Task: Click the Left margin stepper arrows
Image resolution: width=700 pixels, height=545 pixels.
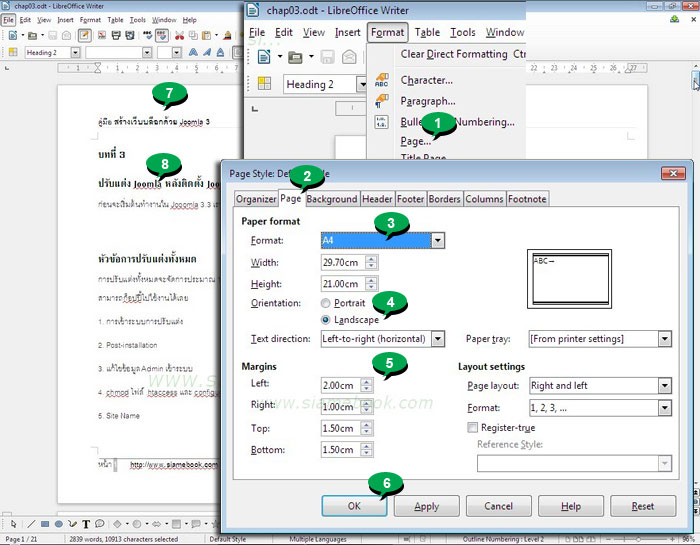Action: click(x=367, y=385)
